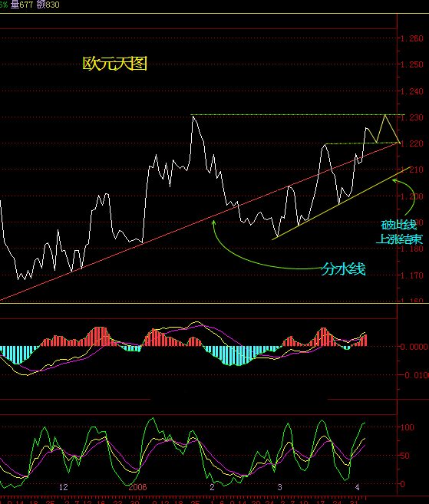Select the 1.170 price axis label

[412, 275]
